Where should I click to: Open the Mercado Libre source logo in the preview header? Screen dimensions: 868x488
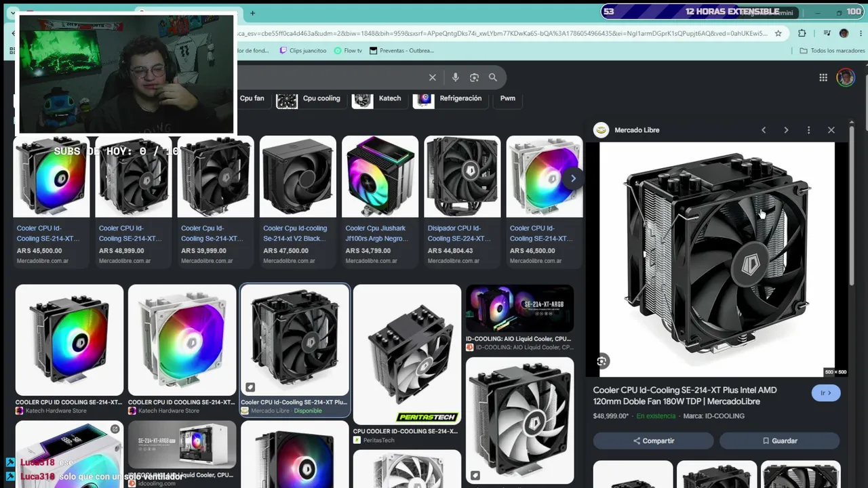[x=601, y=130]
